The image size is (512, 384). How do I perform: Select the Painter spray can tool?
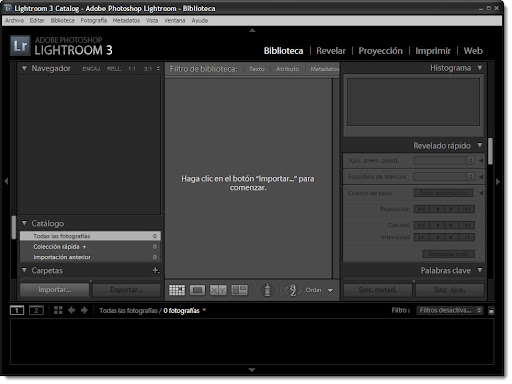click(x=267, y=290)
